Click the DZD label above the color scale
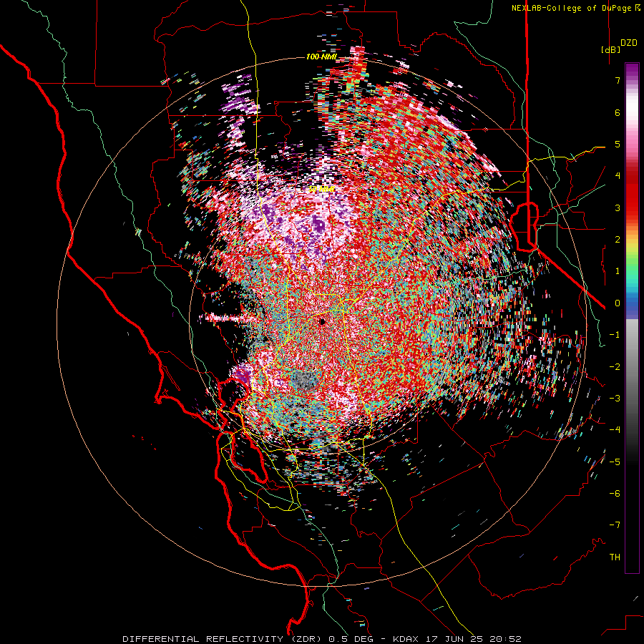 (629, 43)
